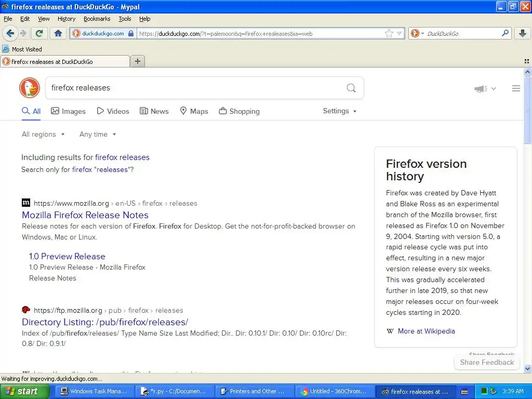Click the scrollbar up arrow
The height and width of the screenshot is (399, 532).
tap(527, 72)
